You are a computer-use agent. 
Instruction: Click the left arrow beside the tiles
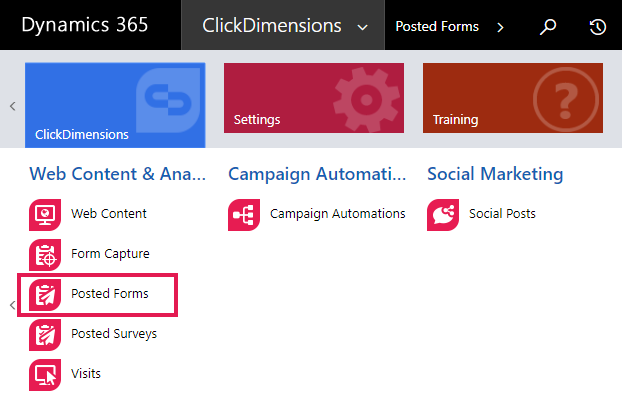pos(13,106)
